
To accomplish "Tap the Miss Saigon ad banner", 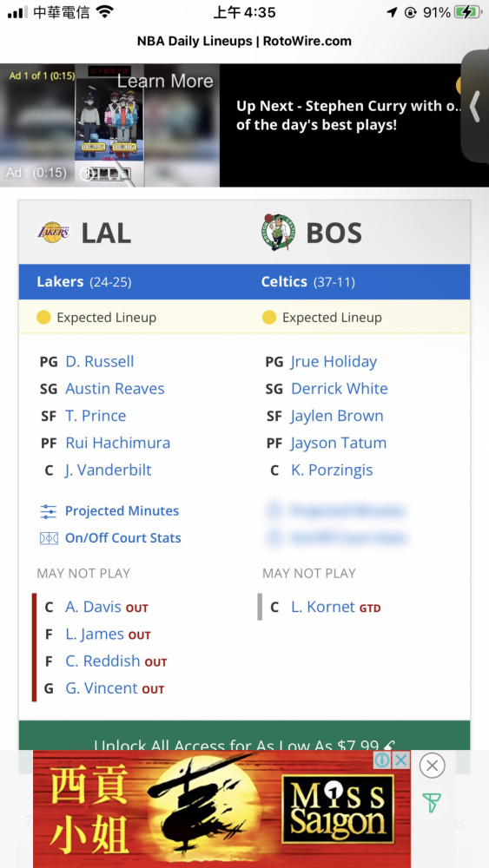I will [x=221, y=809].
